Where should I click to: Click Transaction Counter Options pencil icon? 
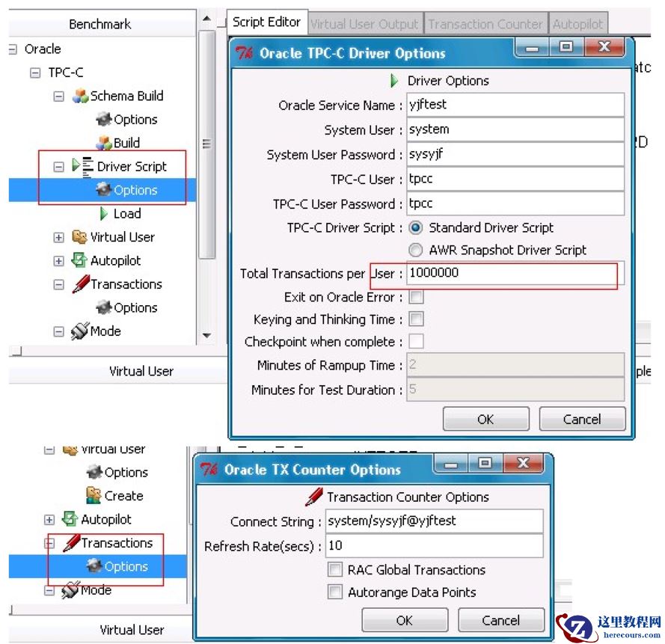314,497
